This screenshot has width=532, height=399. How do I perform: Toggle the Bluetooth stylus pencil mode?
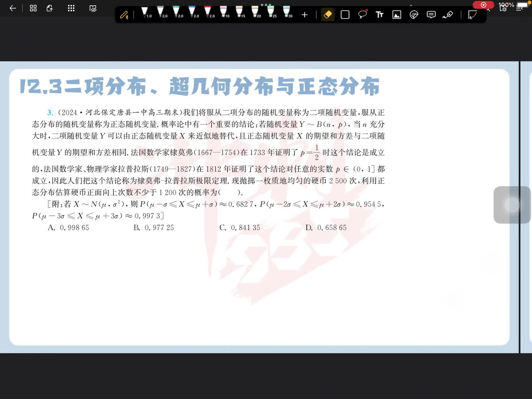pyautogui.click(x=124, y=15)
